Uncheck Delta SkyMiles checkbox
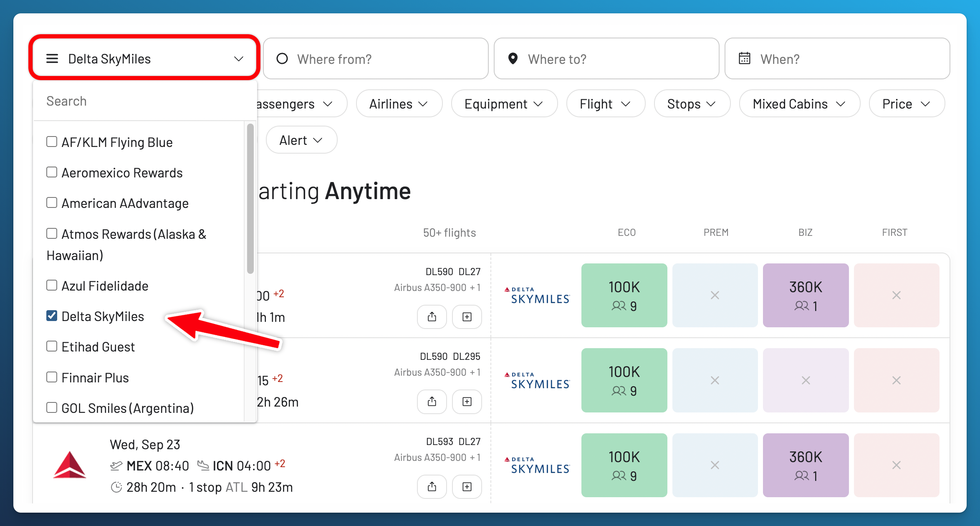980x526 pixels. coord(52,316)
